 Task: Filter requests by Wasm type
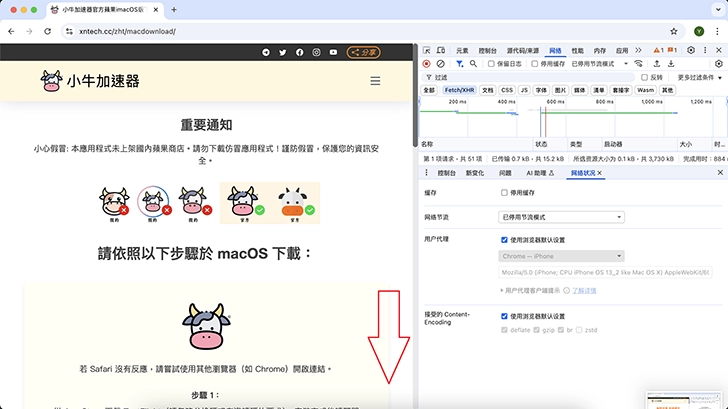click(x=645, y=91)
